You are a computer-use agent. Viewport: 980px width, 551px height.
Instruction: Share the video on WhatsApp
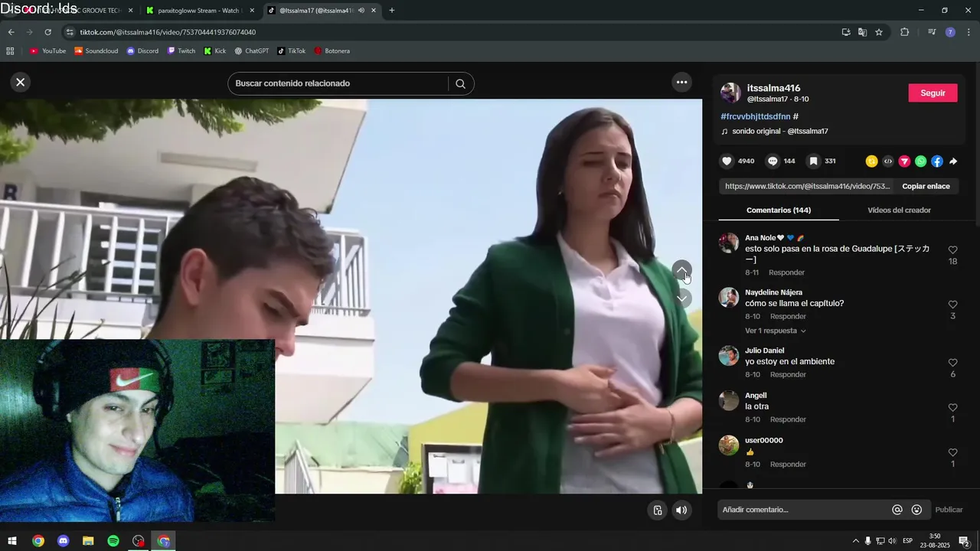[x=920, y=161]
